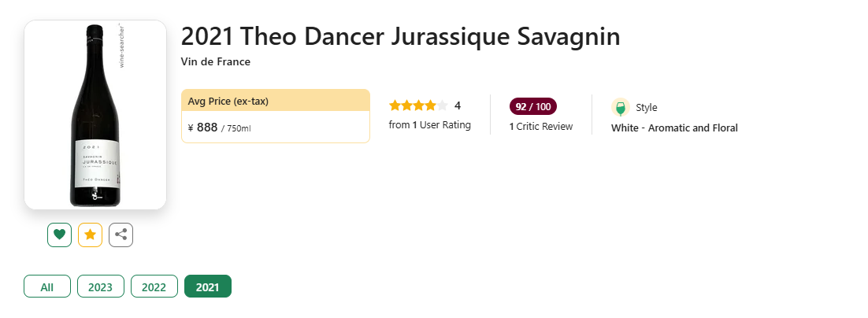Switch to the 2022 vintage tab
Screen dimensions: 868x318
[154, 287]
